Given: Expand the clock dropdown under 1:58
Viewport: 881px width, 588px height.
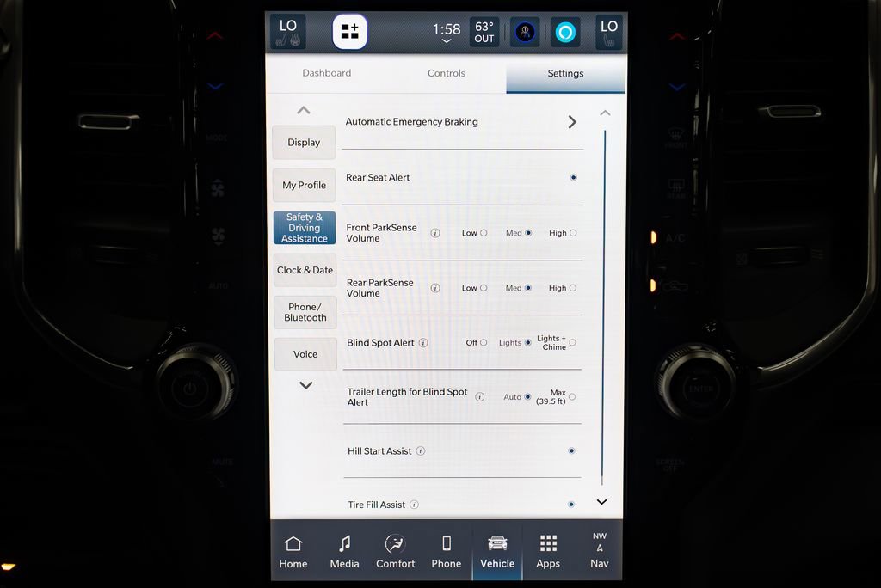Looking at the screenshot, I should click(446, 41).
